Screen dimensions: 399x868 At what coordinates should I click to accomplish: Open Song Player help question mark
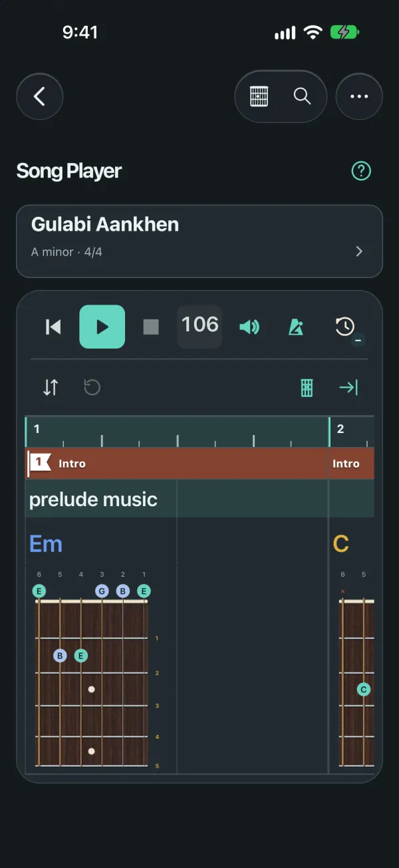pos(361,171)
